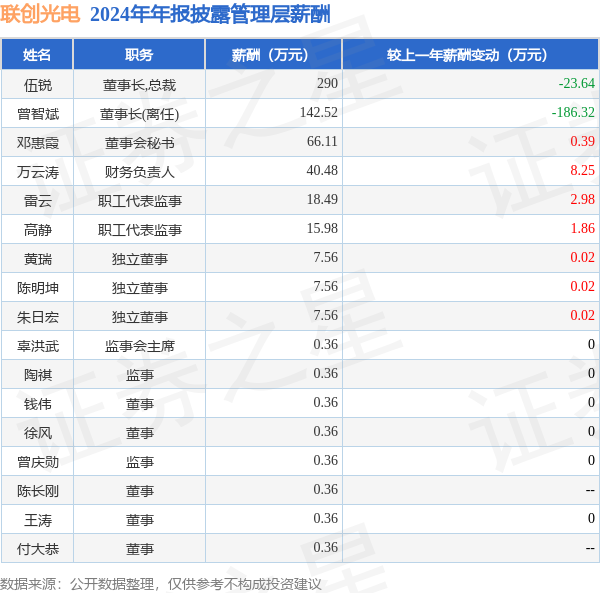Click the name 陶祺
The height and width of the screenshot is (593, 600).
[38, 375]
